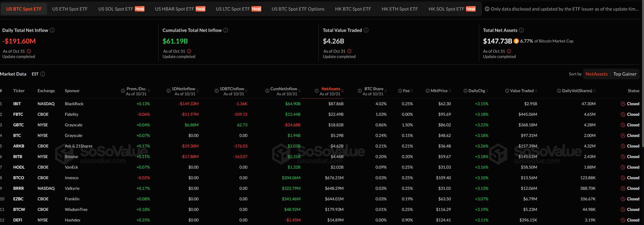Click the Closed status for IBIT
This screenshot has height=225, width=644.
tap(630, 104)
